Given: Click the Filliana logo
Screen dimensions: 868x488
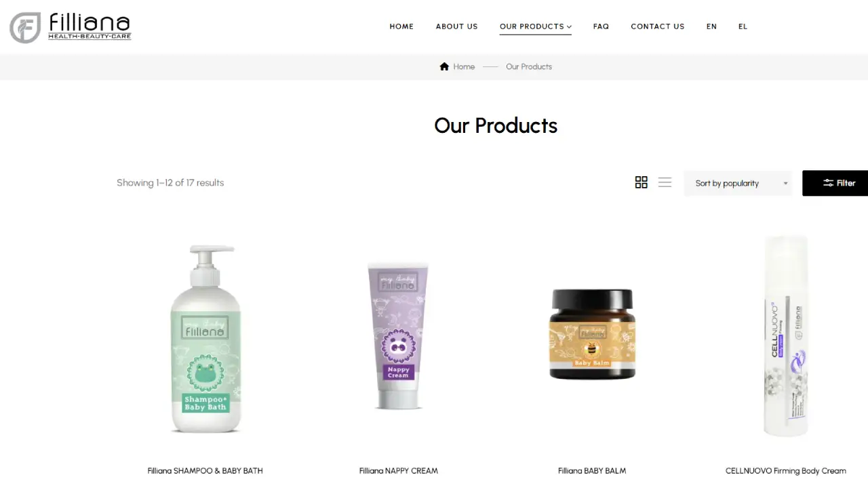Looking at the screenshot, I should 71,27.
